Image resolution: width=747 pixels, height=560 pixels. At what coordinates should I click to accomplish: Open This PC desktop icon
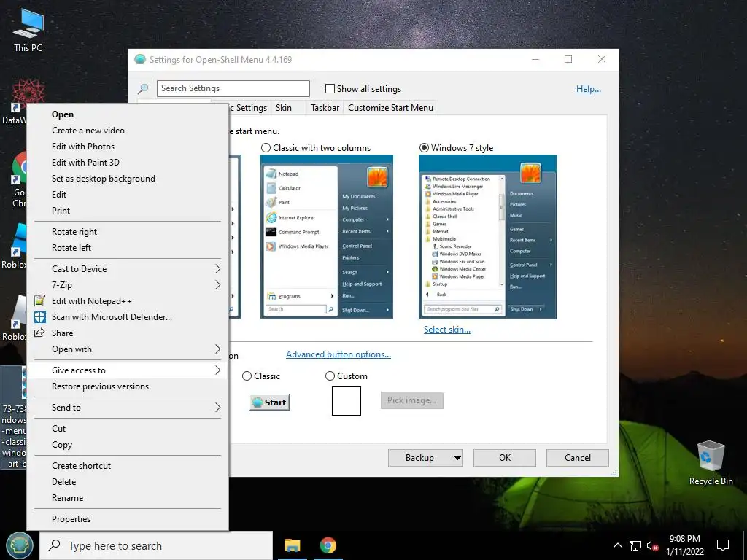tap(28, 30)
